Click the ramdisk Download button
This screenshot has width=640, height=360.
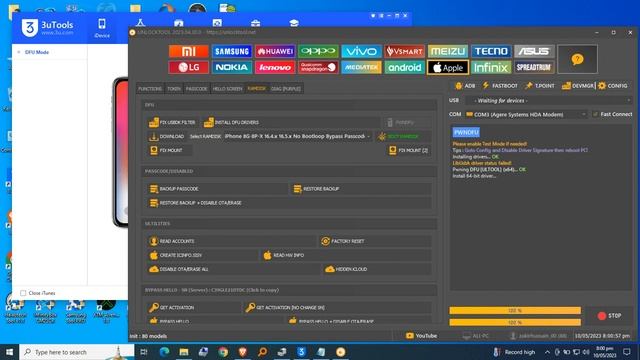[167, 136]
